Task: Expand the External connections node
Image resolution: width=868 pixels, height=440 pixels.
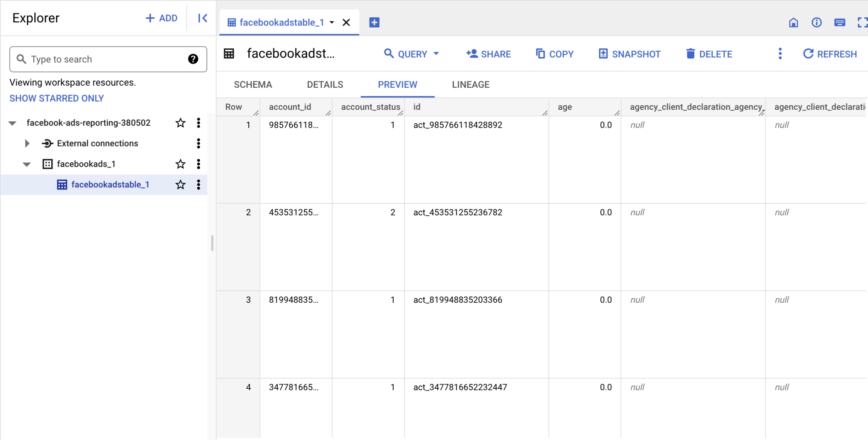Action: tap(27, 143)
